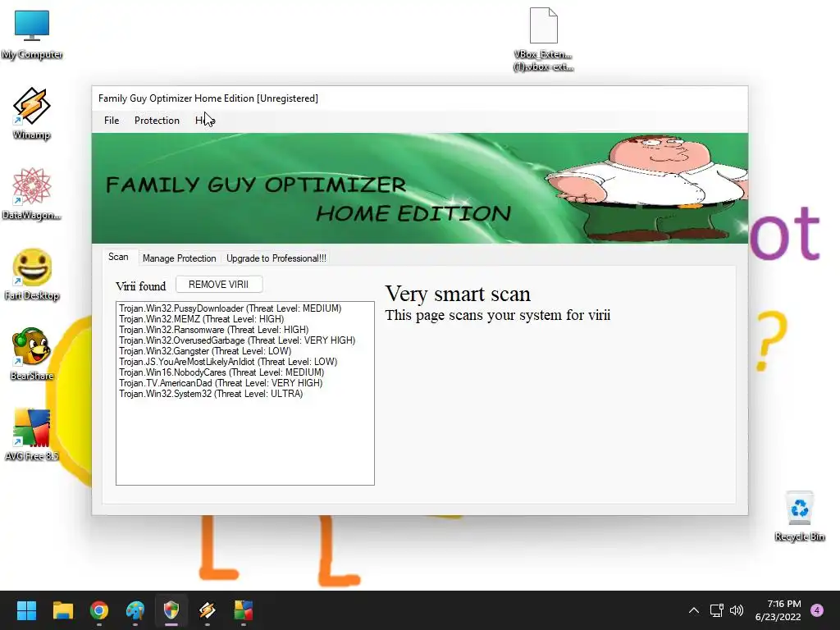Select the Recycle Bin icon
The height and width of the screenshot is (630, 840).
[x=799, y=517]
